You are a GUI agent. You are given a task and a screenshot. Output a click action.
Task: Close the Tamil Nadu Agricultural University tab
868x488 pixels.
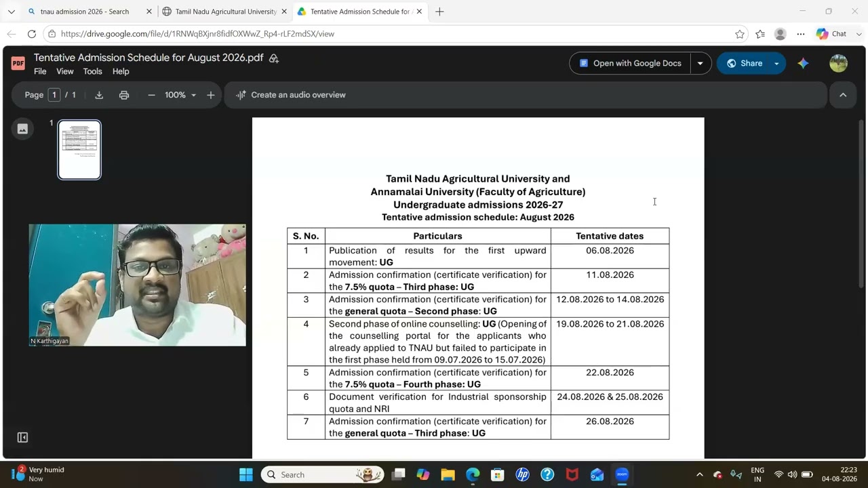284,12
